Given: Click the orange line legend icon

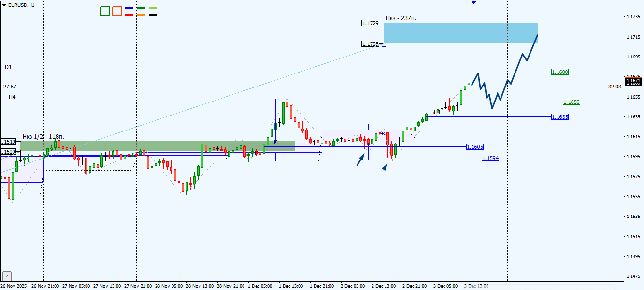Looking at the screenshot, I should (141, 15).
